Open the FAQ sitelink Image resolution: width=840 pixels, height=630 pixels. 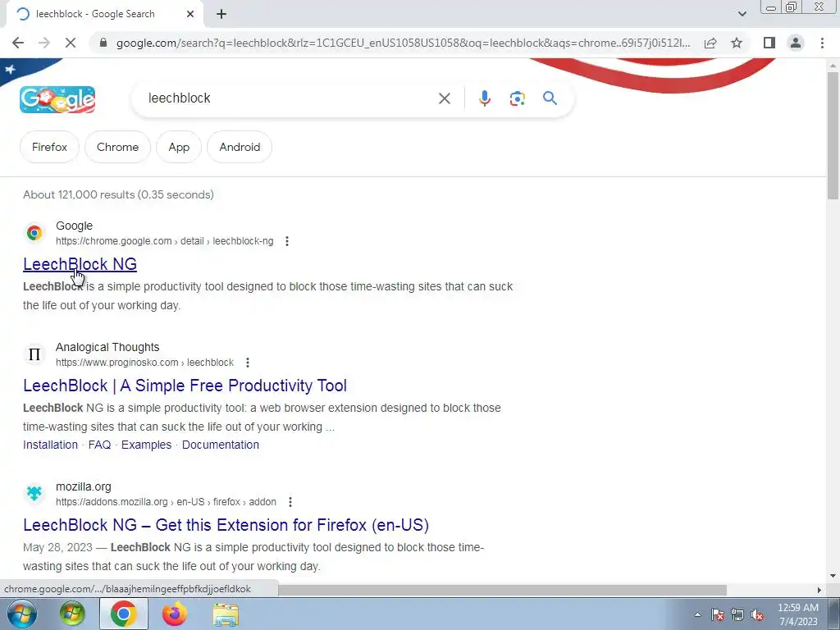[x=99, y=445]
